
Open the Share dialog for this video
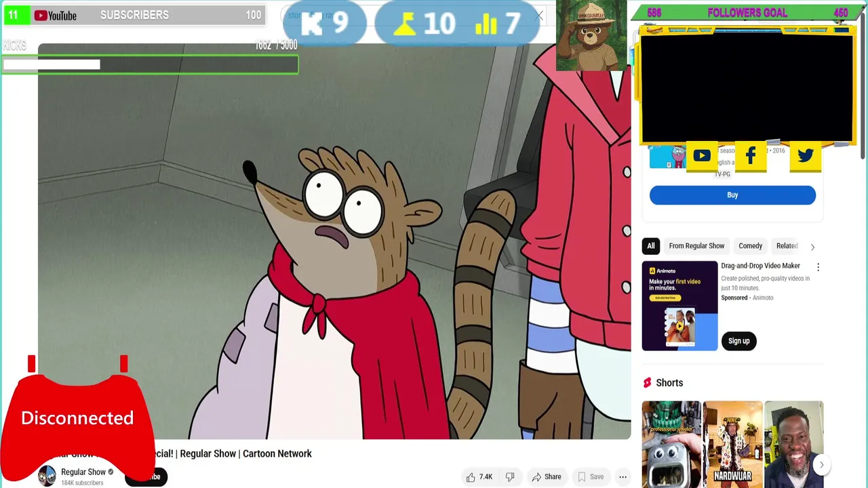(x=547, y=476)
